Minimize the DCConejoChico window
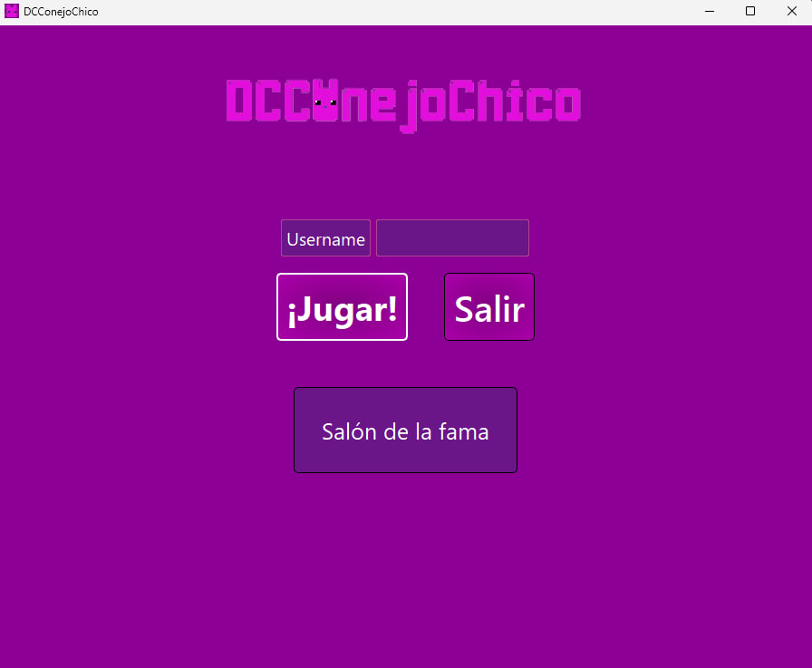 click(710, 11)
